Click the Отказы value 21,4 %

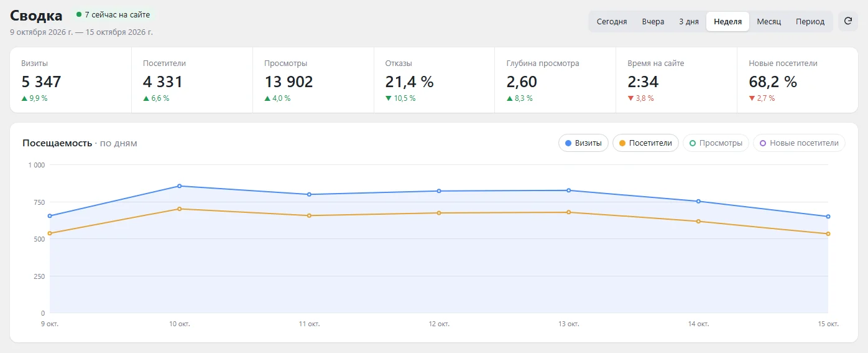point(410,82)
